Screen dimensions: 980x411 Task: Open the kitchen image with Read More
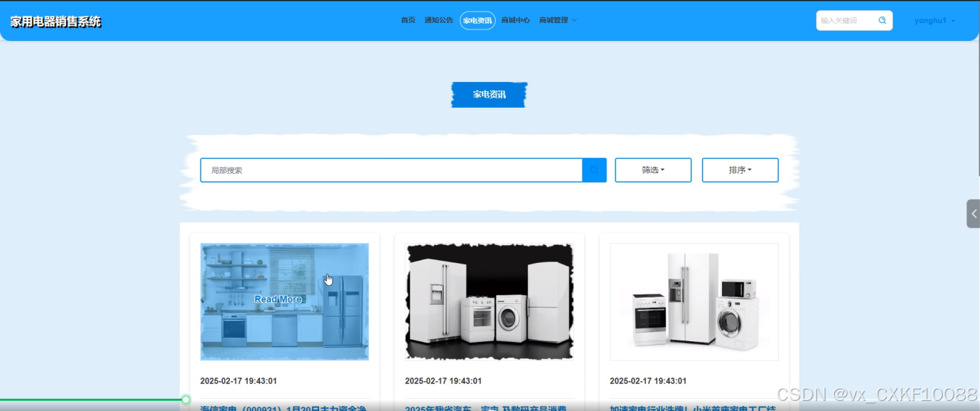285,302
